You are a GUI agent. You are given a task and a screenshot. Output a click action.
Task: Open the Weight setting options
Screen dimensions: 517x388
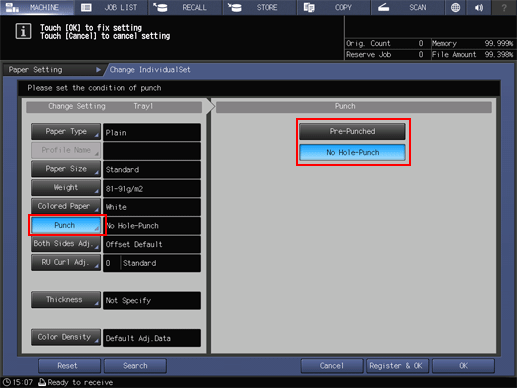tap(66, 188)
